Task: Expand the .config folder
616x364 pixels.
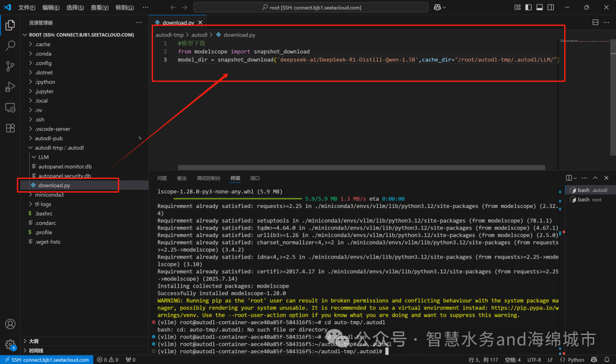Action: (84, 63)
